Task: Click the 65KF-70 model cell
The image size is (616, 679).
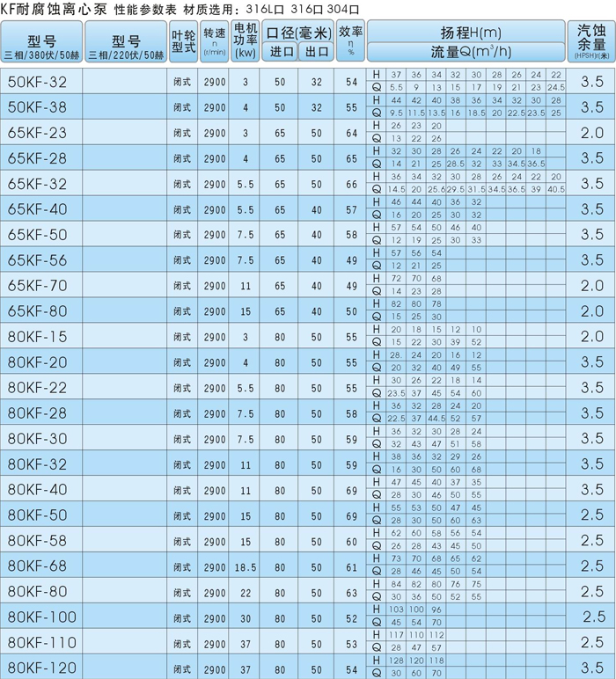Action: 42,286
